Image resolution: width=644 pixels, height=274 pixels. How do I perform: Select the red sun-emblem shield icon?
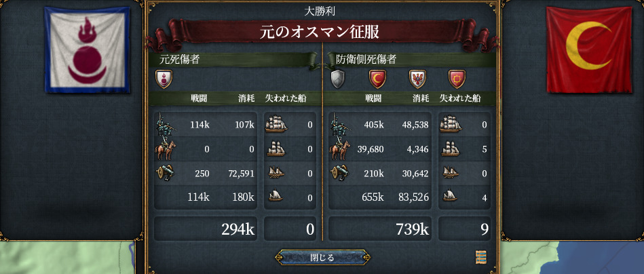click(x=457, y=79)
